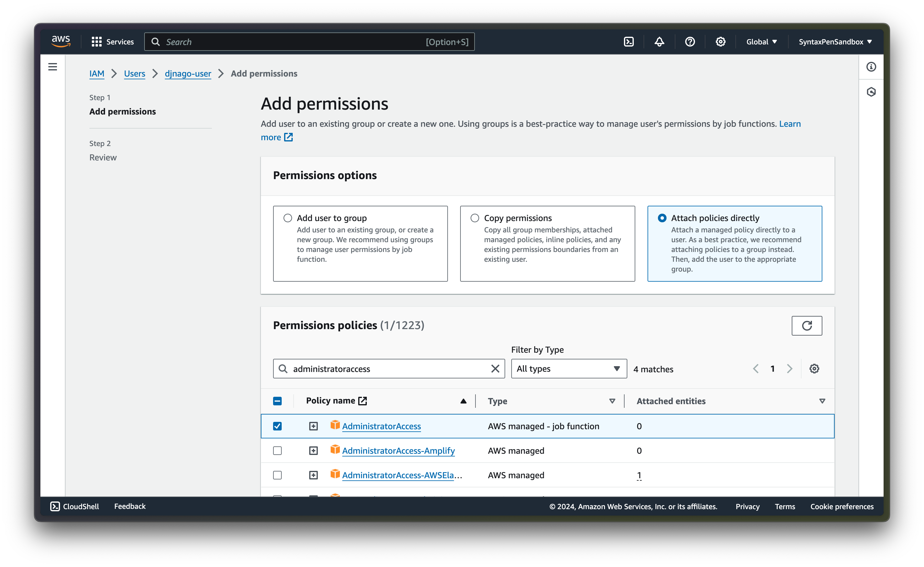Open the notifications bell icon
The width and height of the screenshot is (924, 567).
pos(659,42)
